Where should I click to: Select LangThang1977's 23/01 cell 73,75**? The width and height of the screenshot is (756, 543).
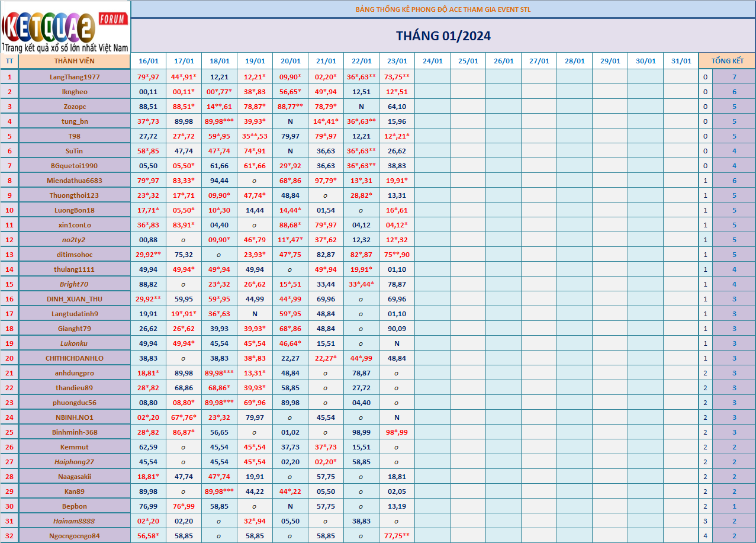[397, 77]
